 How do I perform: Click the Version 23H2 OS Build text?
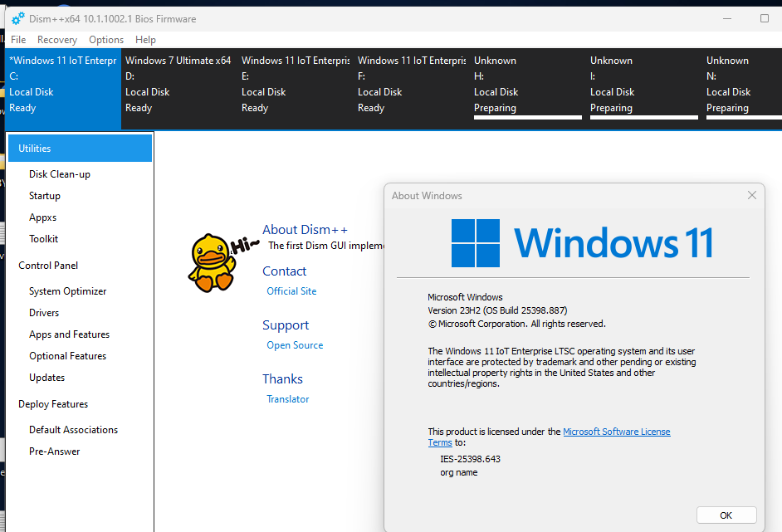tap(497, 310)
